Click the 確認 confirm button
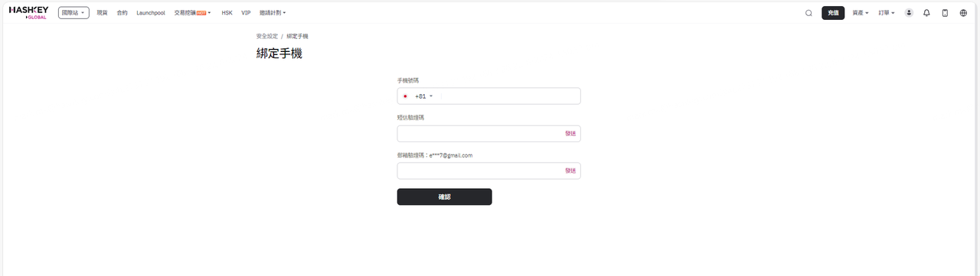 click(x=444, y=197)
